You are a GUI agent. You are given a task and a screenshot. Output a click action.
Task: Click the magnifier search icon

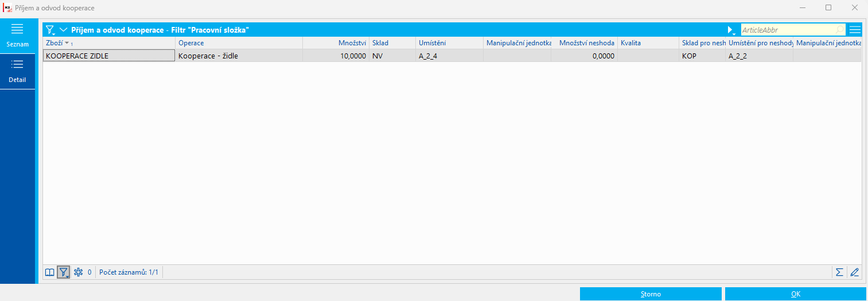pos(840,30)
